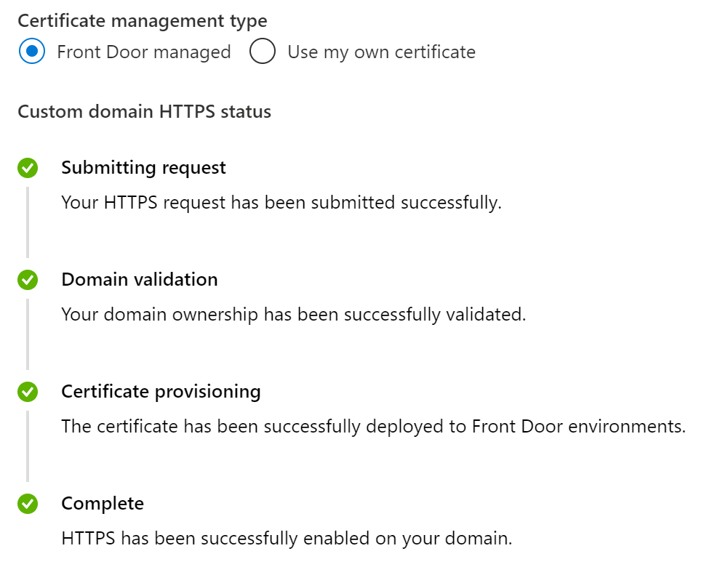Click the Certificate provisioning success checkmark
The height and width of the screenshot is (575, 728).
[28, 392]
